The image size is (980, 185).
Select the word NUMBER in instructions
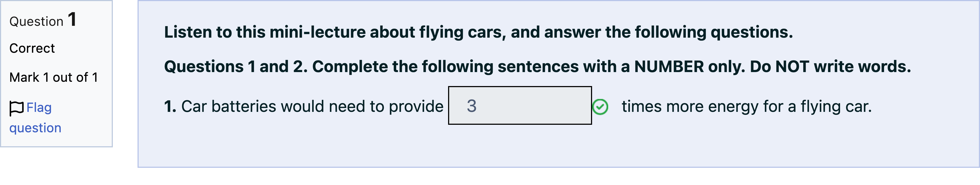[x=669, y=67]
